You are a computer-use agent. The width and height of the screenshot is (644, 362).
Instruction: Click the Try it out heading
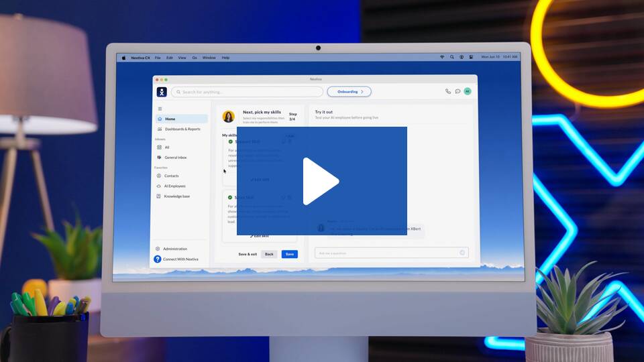323,112
